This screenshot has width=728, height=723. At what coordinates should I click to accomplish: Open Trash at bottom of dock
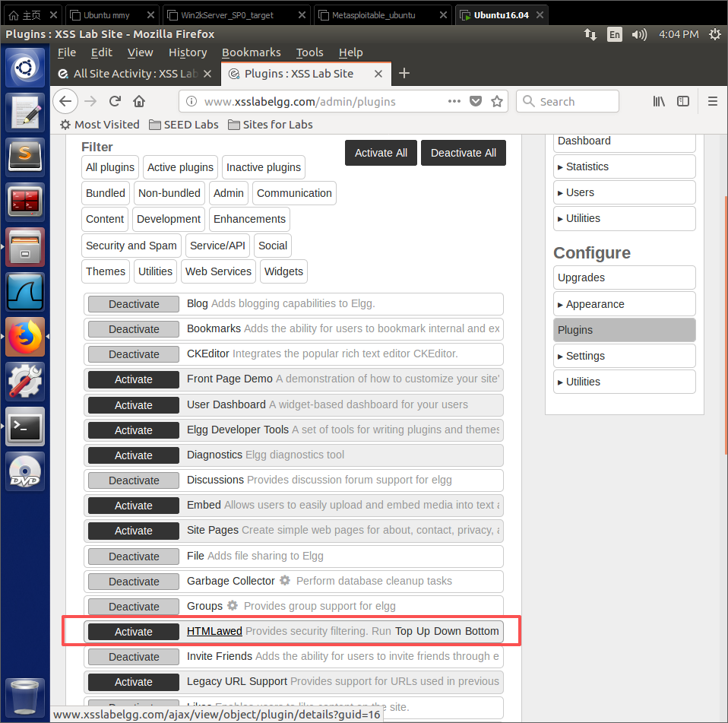tap(25, 697)
